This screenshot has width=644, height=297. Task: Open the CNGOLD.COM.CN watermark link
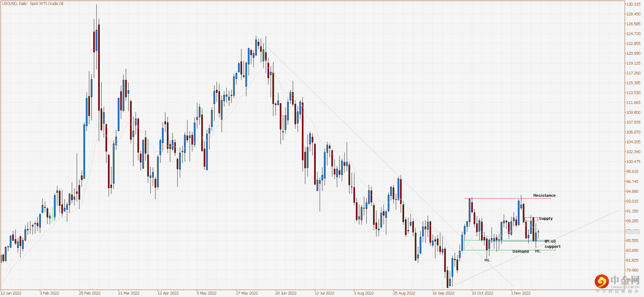point(625,287)
